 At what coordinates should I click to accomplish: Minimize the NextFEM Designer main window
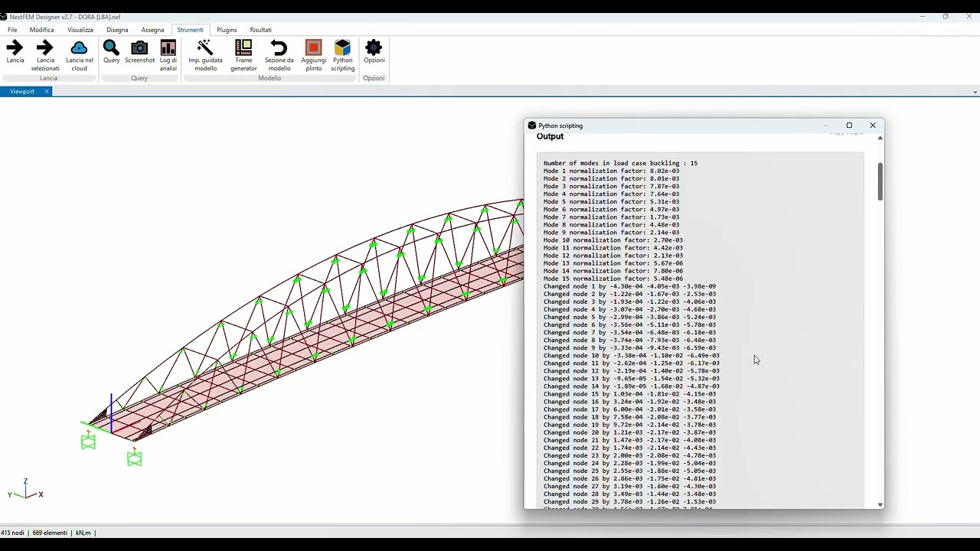click(923, 17)
